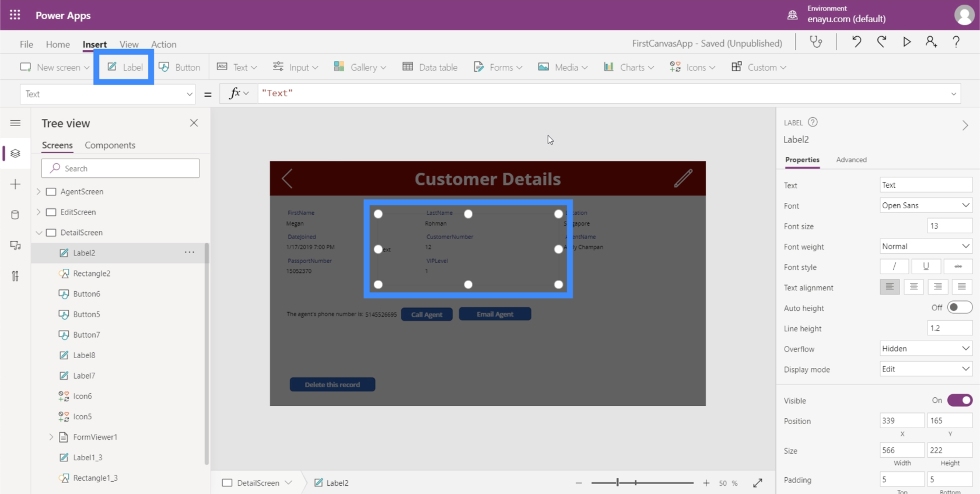Open the app launcher waffle icon
This screenshot has height=494, width=980.
pos(15,15)
